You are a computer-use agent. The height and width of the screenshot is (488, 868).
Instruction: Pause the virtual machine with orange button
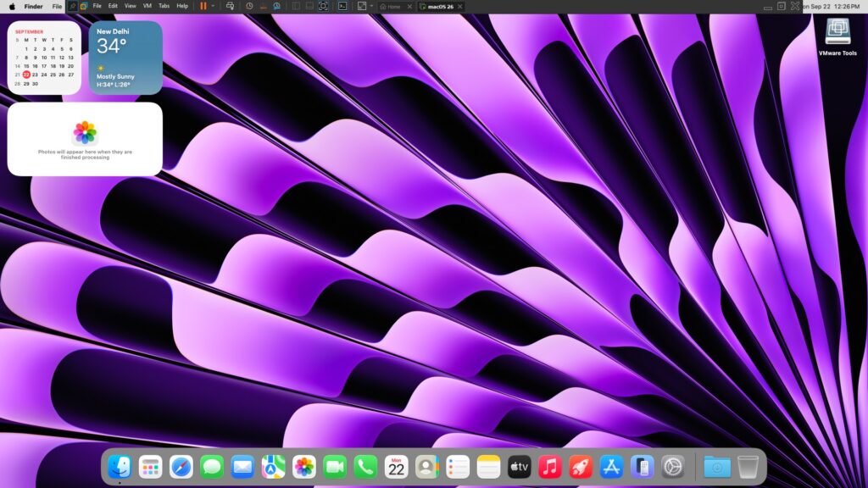click(203, 6)
